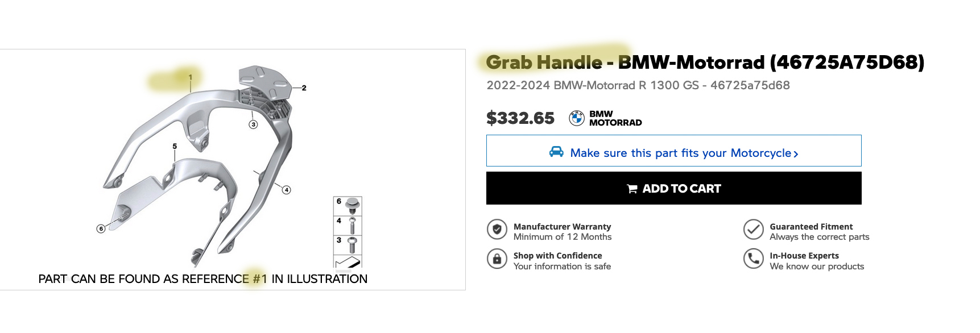Click reference number 2 in diagram
The image size is (980, 333).
(304, 88)
